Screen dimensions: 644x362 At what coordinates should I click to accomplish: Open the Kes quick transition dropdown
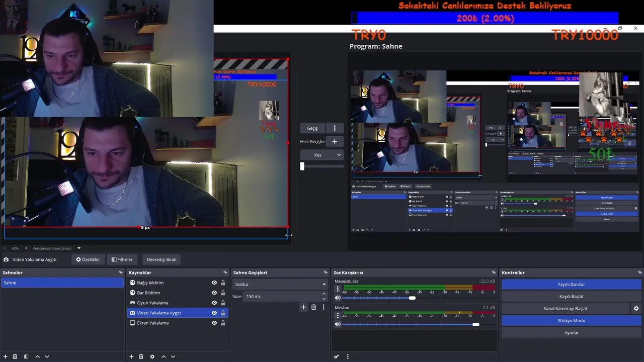321,155
